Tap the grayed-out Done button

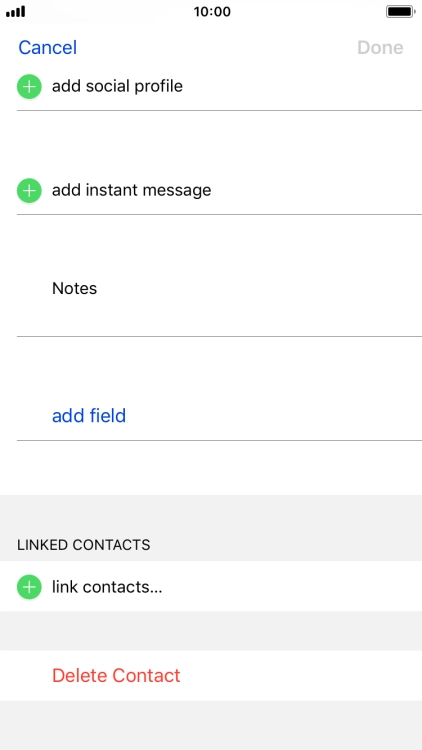(x=380, y=48)
